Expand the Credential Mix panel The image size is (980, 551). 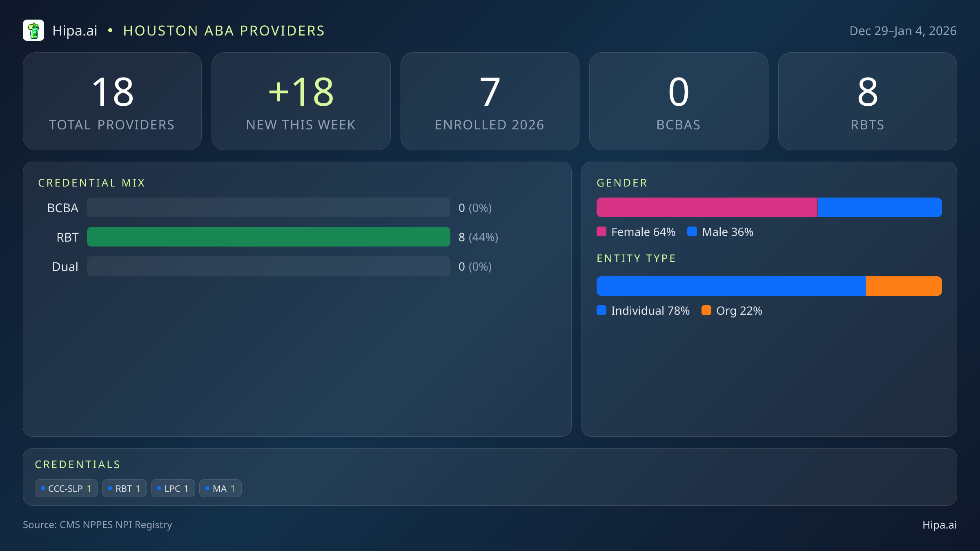tap(92, 182)
